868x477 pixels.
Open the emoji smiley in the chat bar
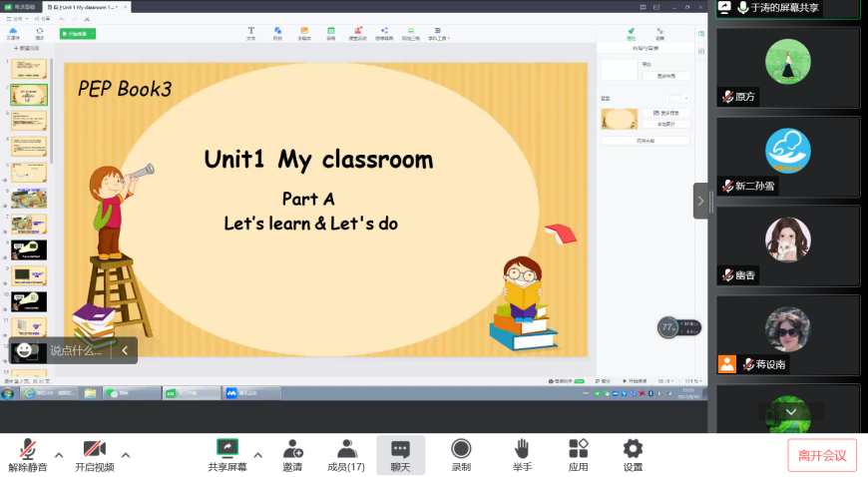coord(24,350)
